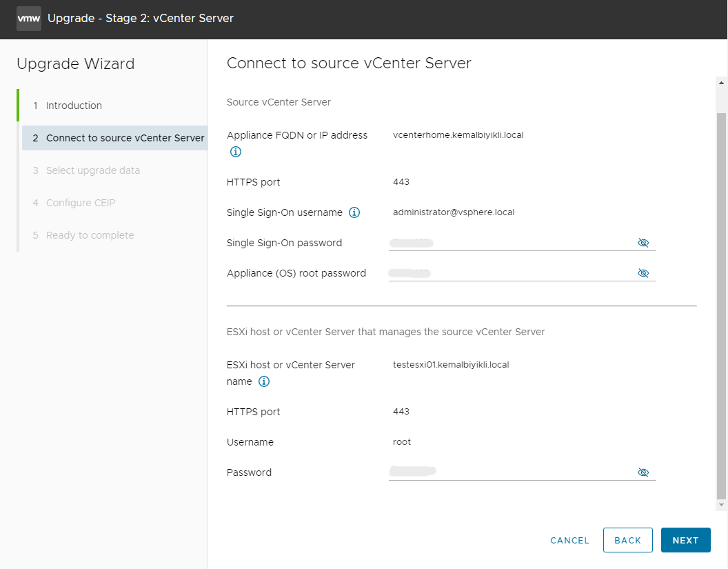Show the ESXi host Password
Image resolution: width=728 pixels, height=569 pixels.
tap(643, 472)
